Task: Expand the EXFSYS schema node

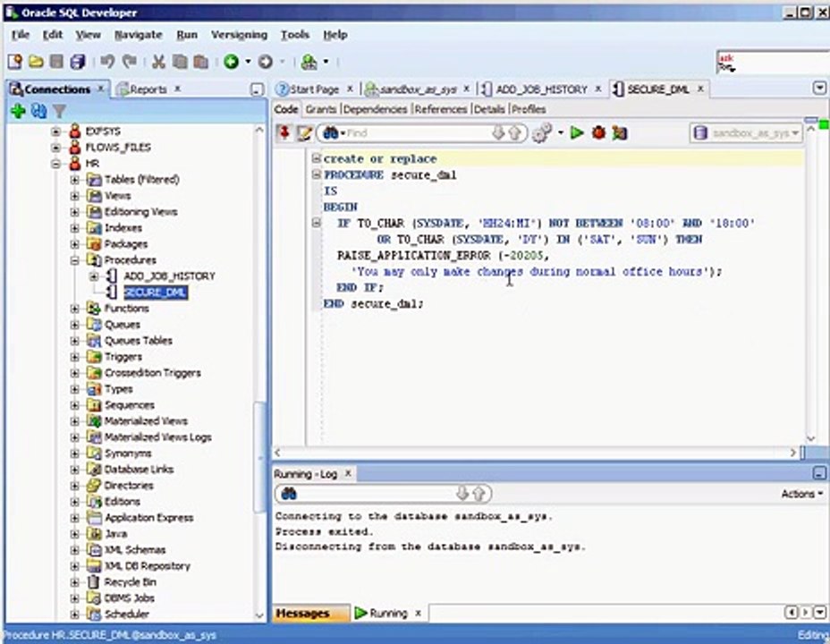Action: pyautogui.click(x=55, y=131)
